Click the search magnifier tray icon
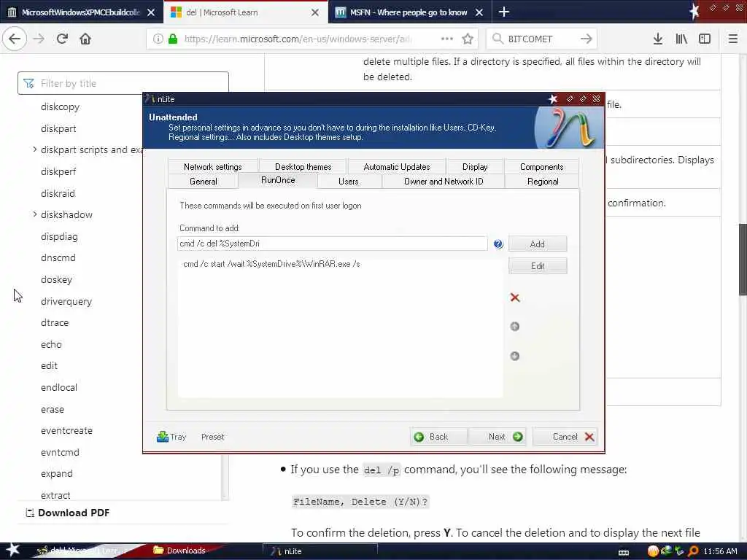747x560 pixels. coord(693,551)
